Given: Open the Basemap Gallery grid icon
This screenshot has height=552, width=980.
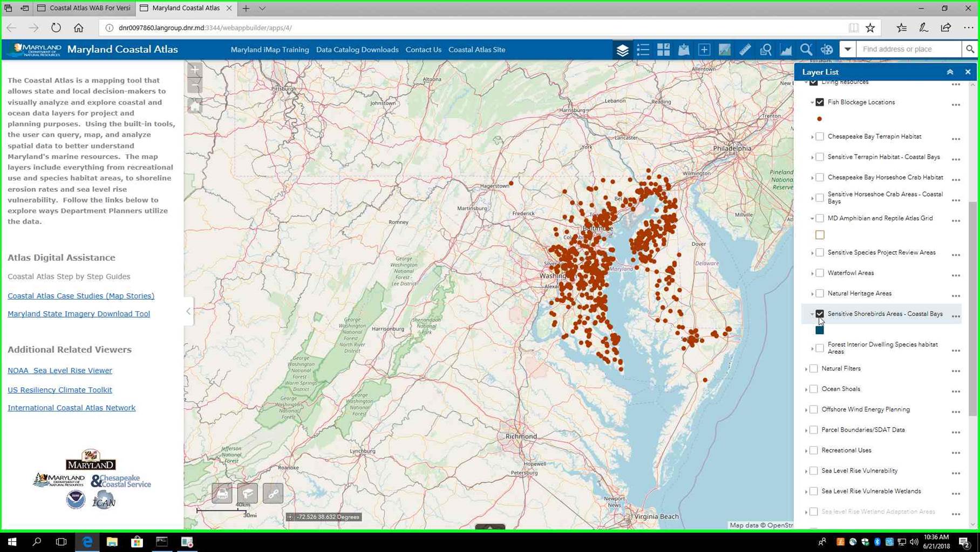Looking at the screenshot, I should 663,50.
